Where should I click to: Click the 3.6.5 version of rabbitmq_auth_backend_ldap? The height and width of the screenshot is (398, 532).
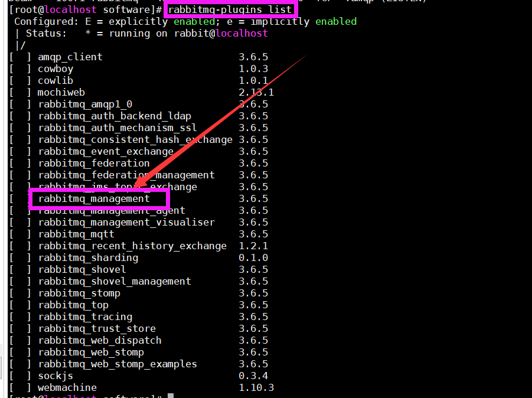click(253, 116)
